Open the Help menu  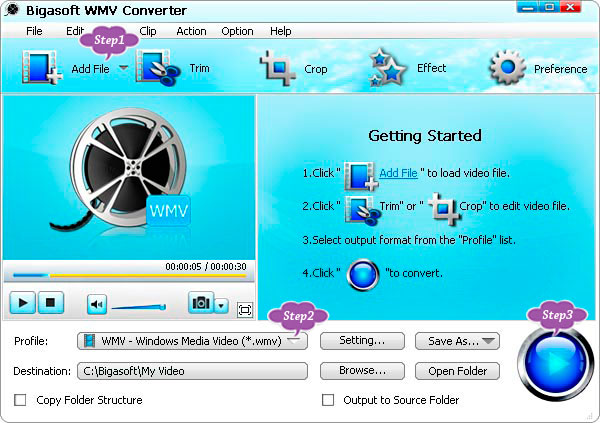coord(280,31)
